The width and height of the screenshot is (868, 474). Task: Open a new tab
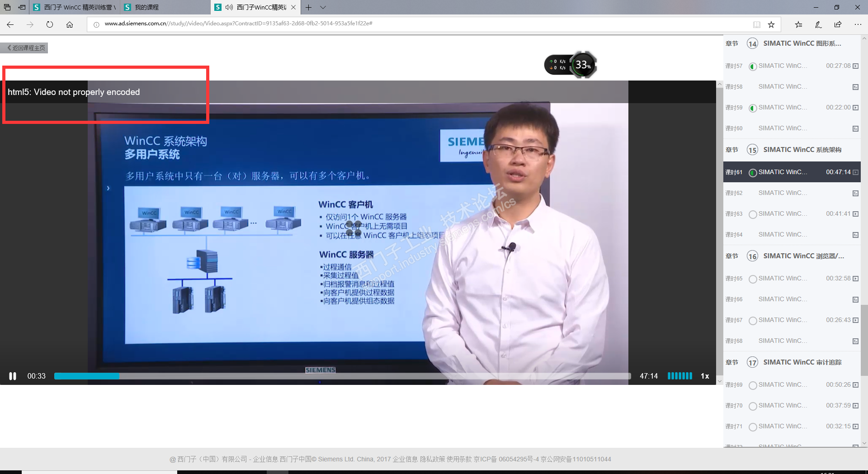pos(309,7)
